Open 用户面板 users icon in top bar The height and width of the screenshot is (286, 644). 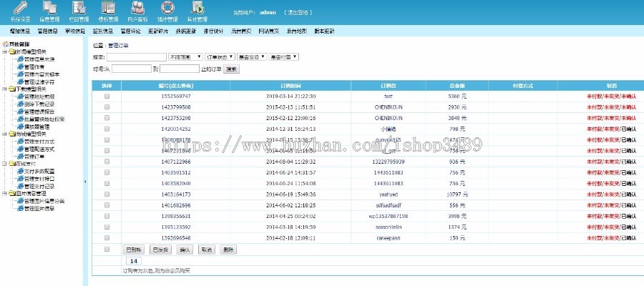click(137, 8)
